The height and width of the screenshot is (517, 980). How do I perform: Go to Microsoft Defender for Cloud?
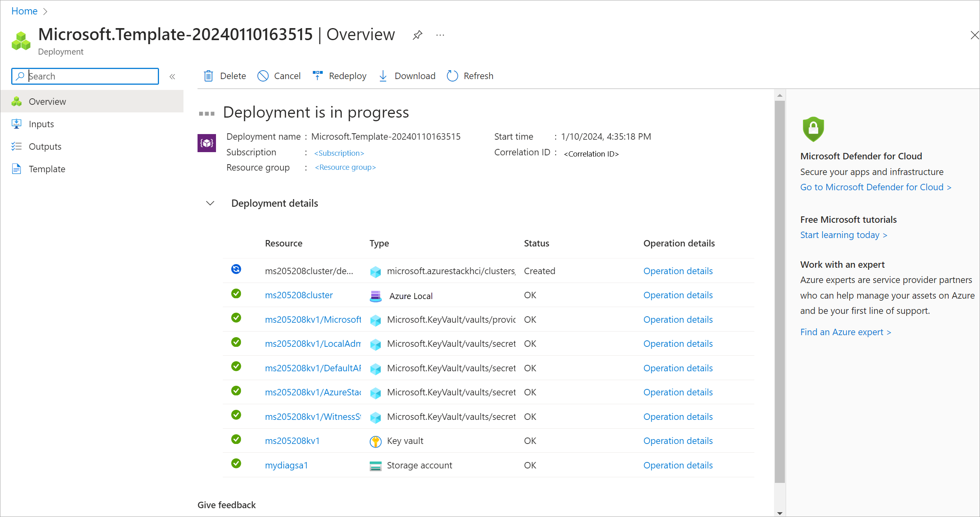coord(875,187)
